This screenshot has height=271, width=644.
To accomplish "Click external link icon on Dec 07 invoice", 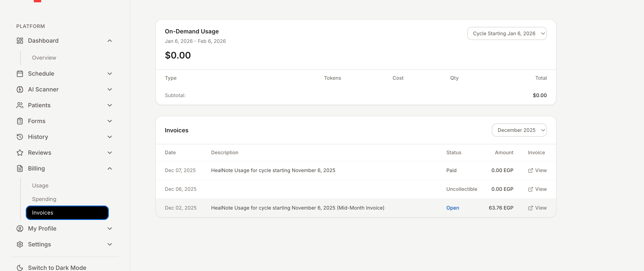I will click(530, 171).
